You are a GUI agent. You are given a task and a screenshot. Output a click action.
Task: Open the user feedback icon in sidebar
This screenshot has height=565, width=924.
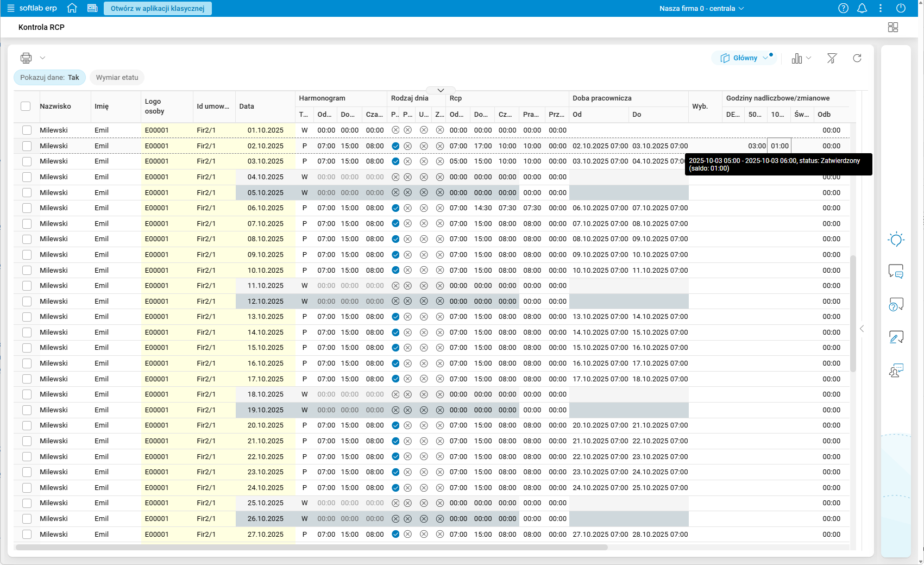[x=896, y=371]
